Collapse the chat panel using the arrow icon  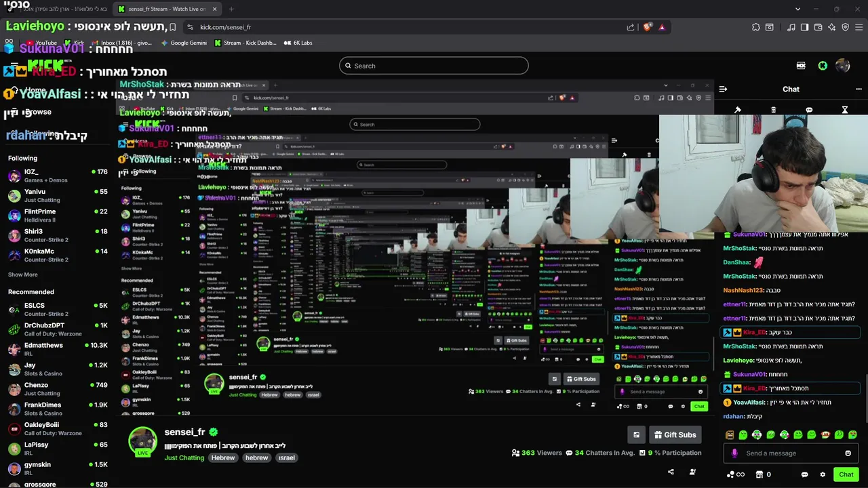point(723,89)
